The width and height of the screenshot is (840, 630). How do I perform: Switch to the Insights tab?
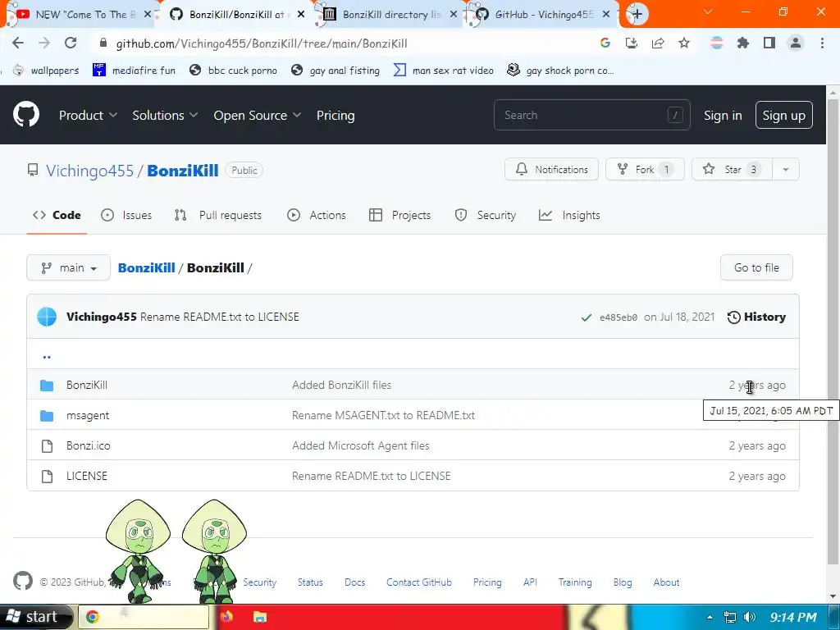569,215
